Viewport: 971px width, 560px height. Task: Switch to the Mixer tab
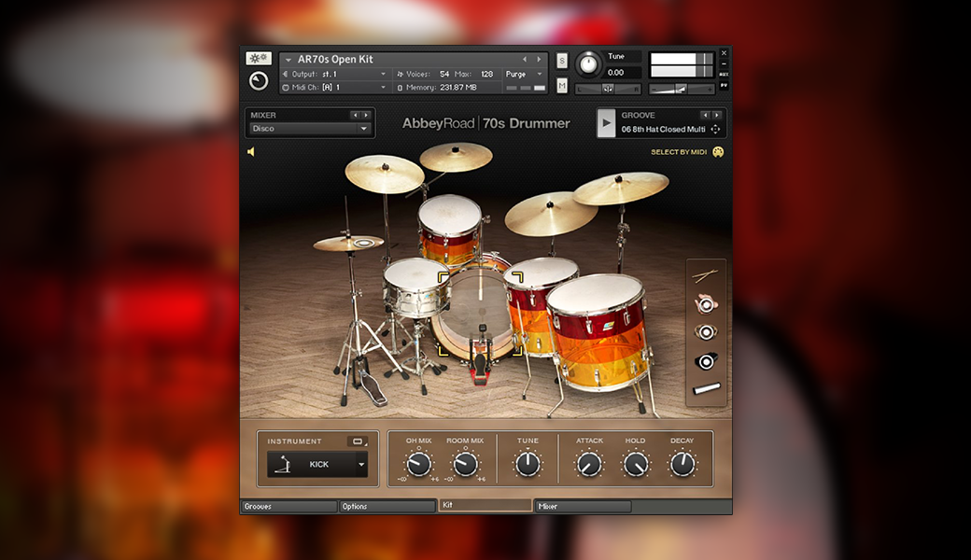click(x=583, y=506)
